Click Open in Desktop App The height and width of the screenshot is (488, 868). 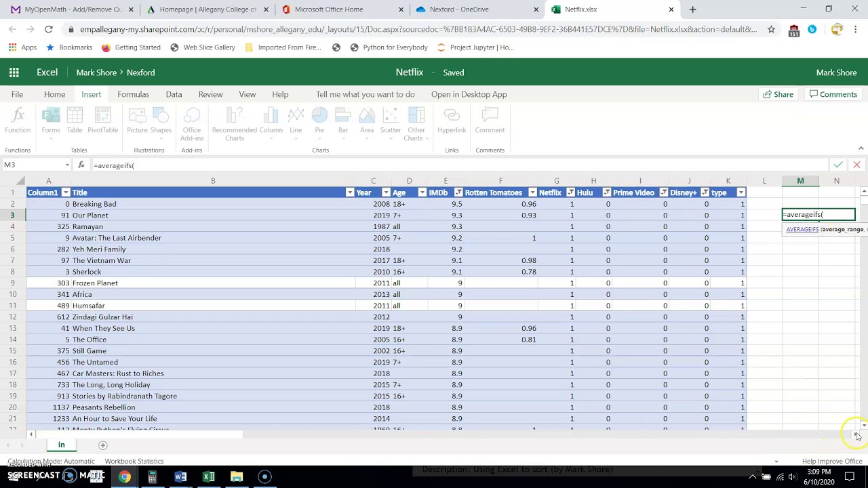click(469, 94)
